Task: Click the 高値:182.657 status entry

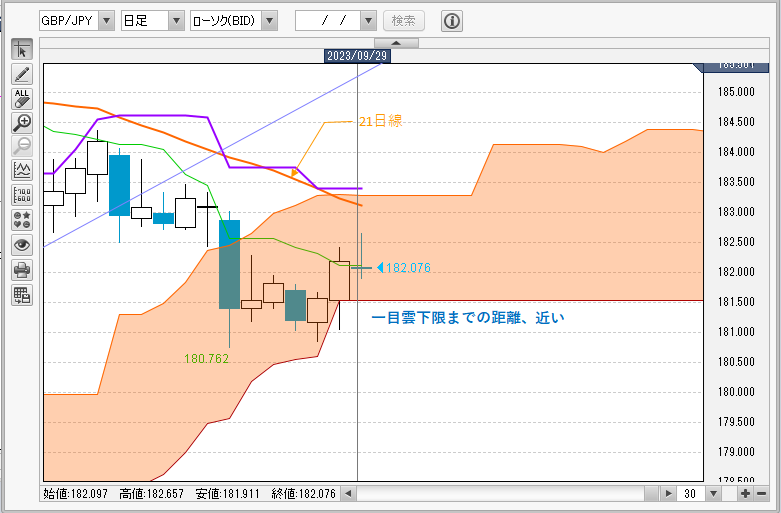Action: tap(151, 494)
